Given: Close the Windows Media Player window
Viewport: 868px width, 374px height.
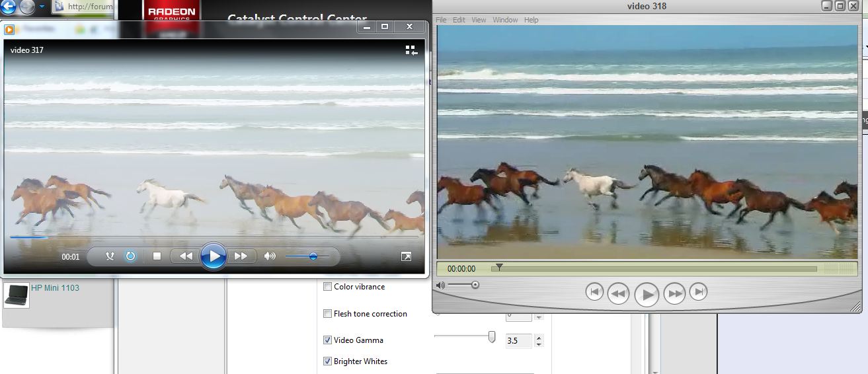Looking at the screenshot, I should click(409, 26).
